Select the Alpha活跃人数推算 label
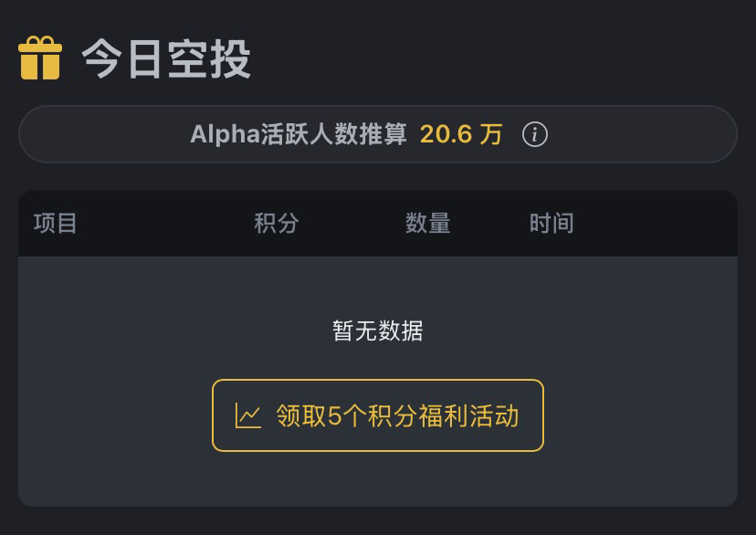This screenshot has height=535, width=756. 299,135
